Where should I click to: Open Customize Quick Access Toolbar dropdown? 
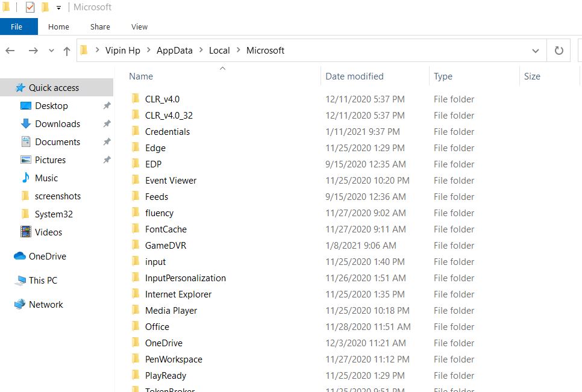(x=58, y=7)
